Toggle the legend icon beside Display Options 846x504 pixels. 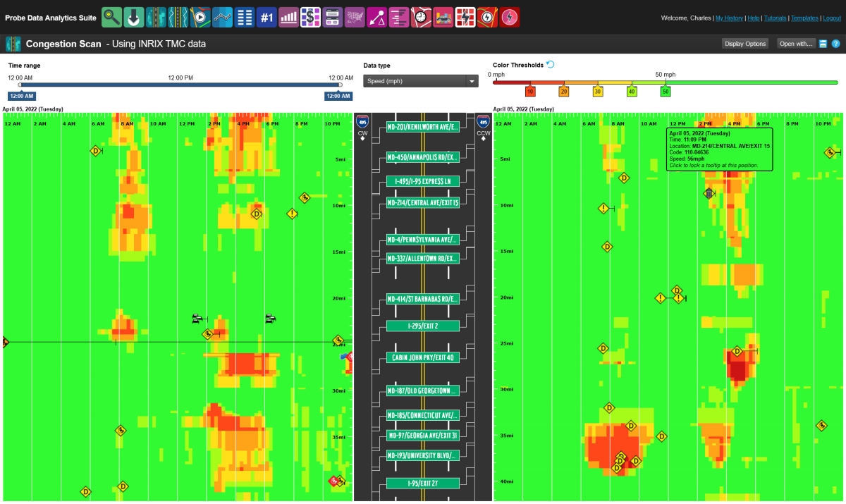tap(823, 43)
